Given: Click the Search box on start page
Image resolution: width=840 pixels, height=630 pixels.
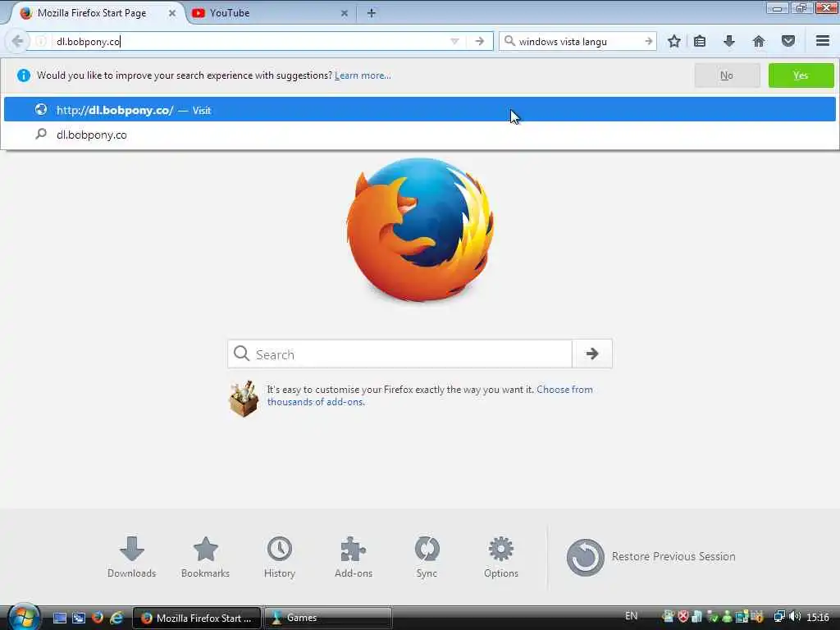Looking at the screenshot, I should pyautogui.click(x=399, y=354).
